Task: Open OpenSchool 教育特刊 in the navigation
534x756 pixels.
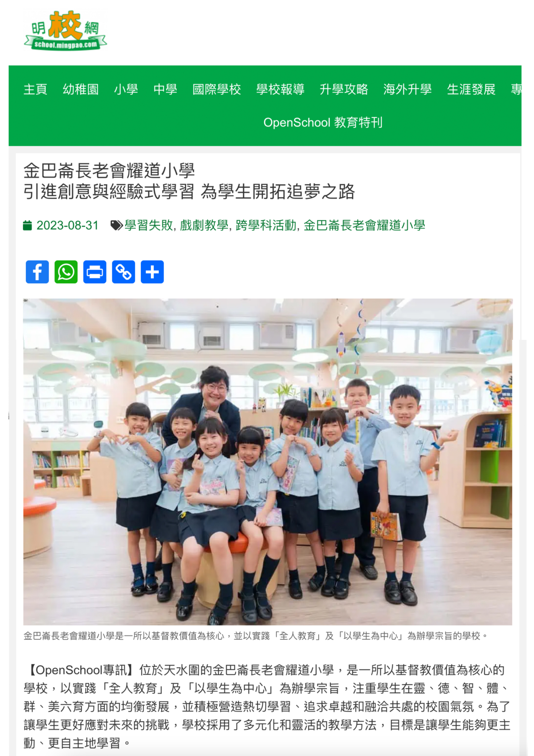Action: coord(323,122)
